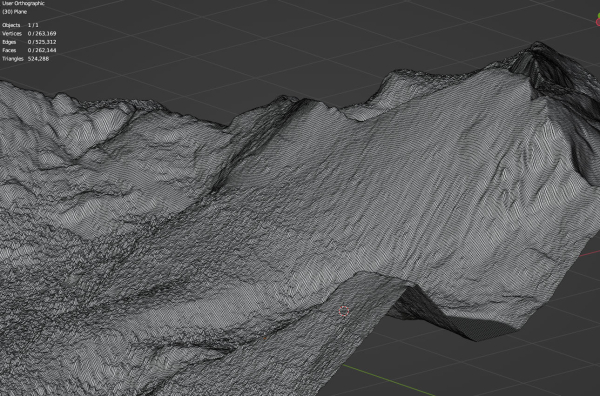Viewport: 600px width, 396px height.
Task: Click the "(30) Plane" object name text
Action: coord(15,12)
